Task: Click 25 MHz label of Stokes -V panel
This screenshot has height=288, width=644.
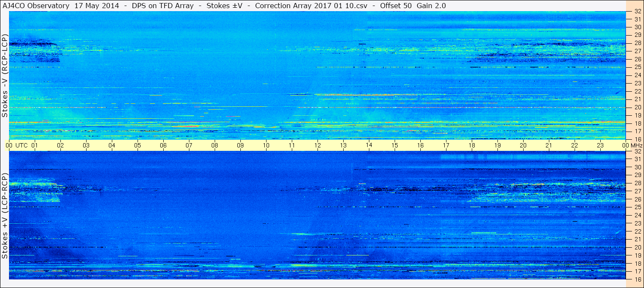Action: pyautogui.click(x=637, y=67)
